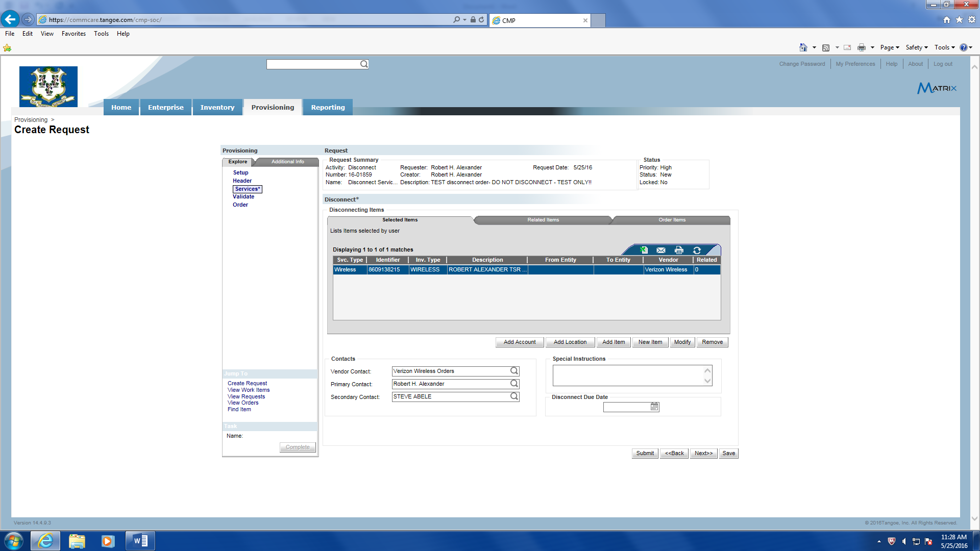Screen dimensions: 980x551
Task: Open the View Work Items link
Action: tap(249, 390)
